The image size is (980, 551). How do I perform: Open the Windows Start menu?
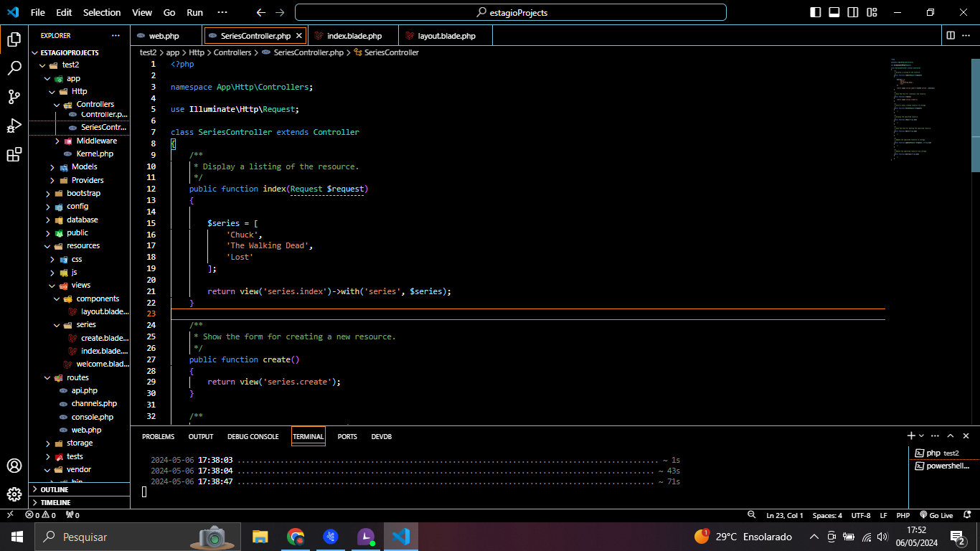tap(17, 536)
